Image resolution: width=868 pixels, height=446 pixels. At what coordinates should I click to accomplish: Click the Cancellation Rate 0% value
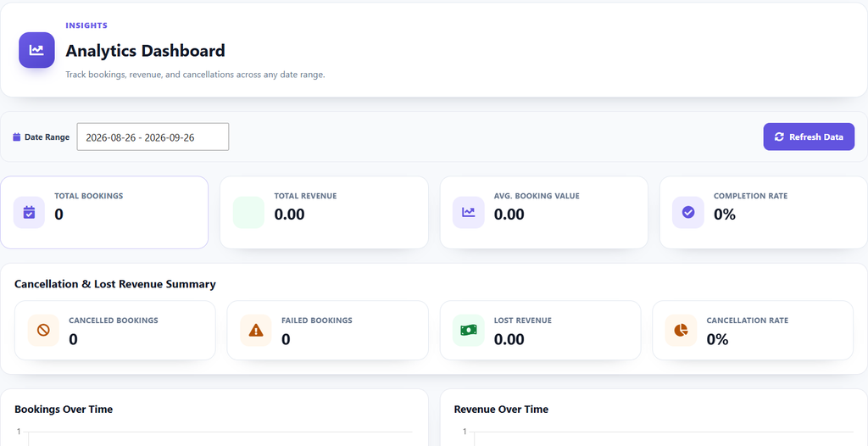(x=717, y=339)
